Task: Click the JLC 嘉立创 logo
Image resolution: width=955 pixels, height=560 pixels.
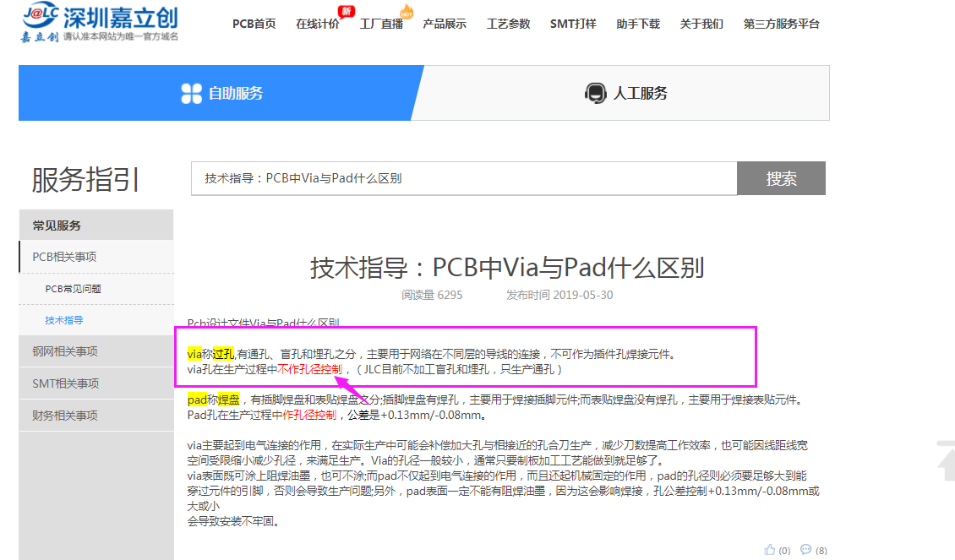Action: 100,24
